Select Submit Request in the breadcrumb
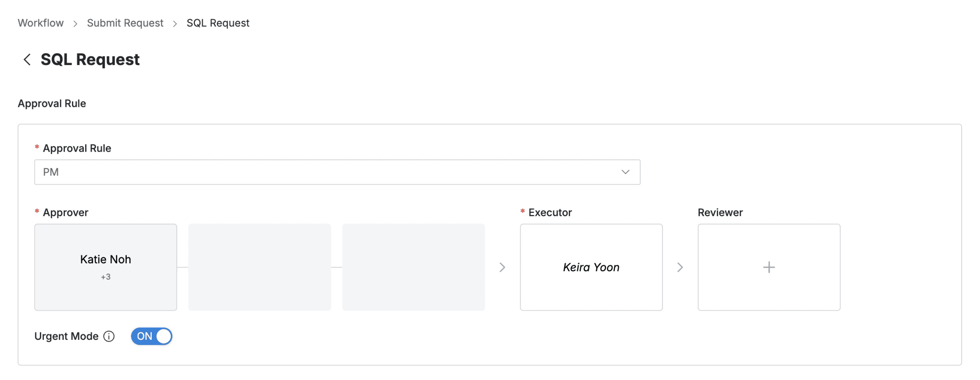 click(125, 23)
